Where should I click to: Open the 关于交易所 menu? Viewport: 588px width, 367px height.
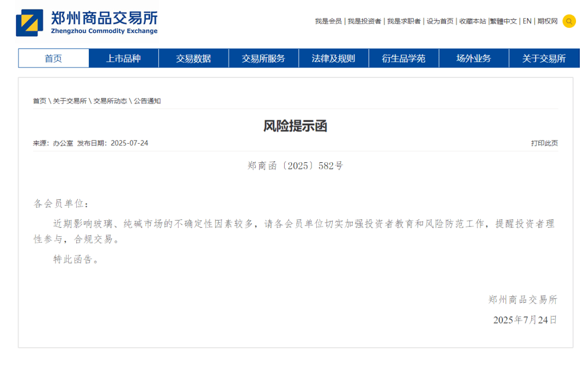click(544, 58)
